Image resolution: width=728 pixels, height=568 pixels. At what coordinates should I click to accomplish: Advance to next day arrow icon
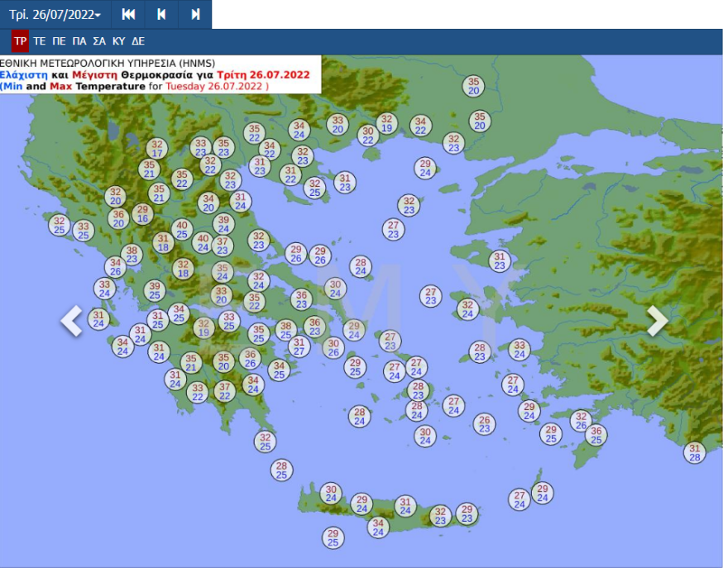click(x=194, y=15)
